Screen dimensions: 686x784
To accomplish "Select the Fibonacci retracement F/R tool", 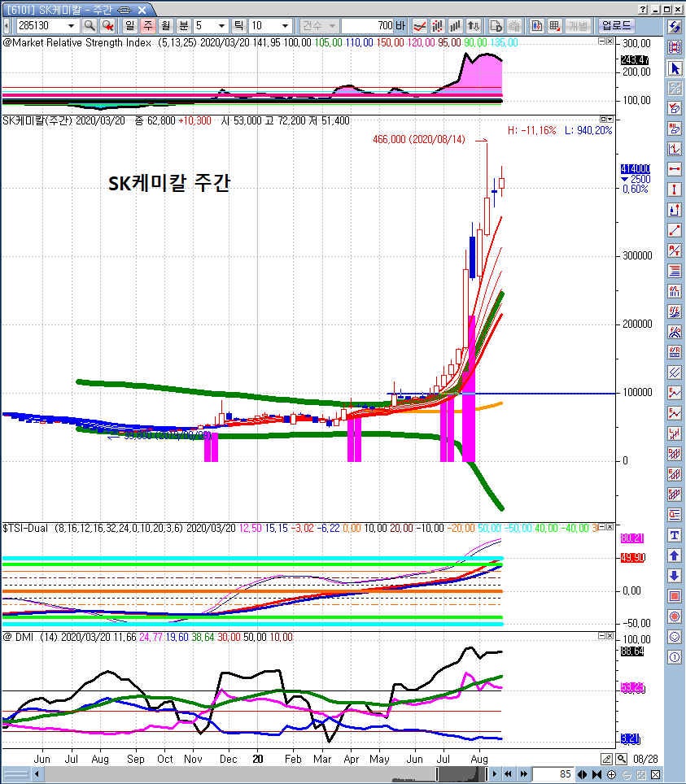I will pos(675,352).
